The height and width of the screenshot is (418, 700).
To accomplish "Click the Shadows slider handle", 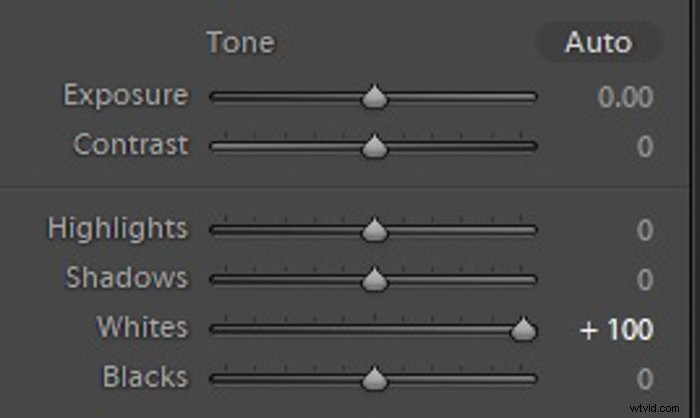I will coord(374,281).
